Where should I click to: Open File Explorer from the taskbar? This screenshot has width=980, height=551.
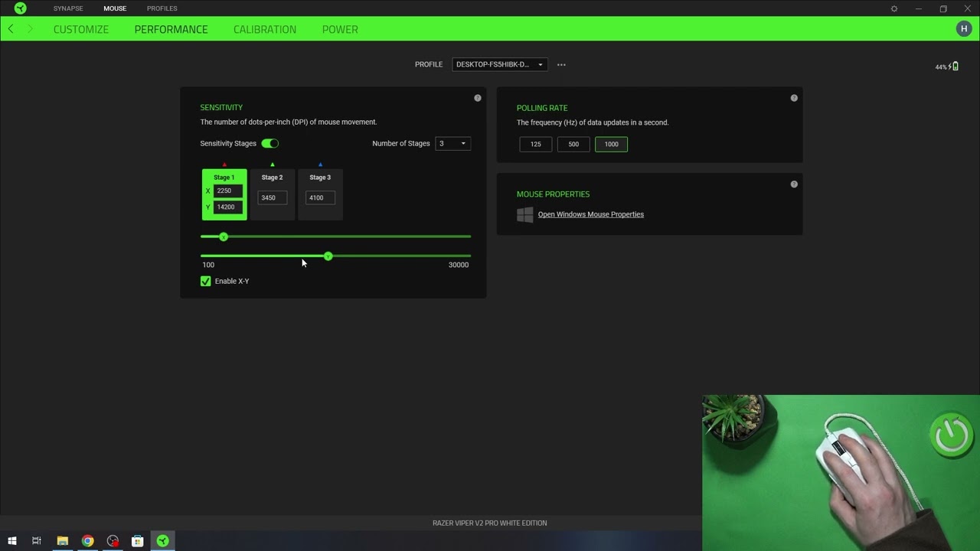63,541
